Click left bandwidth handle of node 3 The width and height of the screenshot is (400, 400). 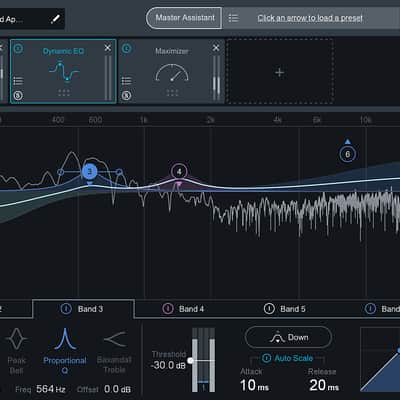(x=60, y=172)
